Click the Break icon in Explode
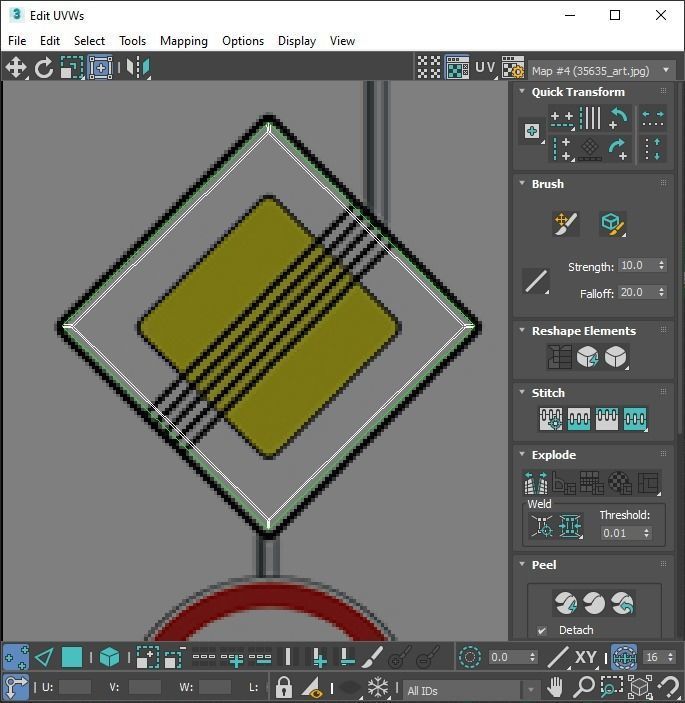Viewport: 685px width, 703px height. [536, 483]
